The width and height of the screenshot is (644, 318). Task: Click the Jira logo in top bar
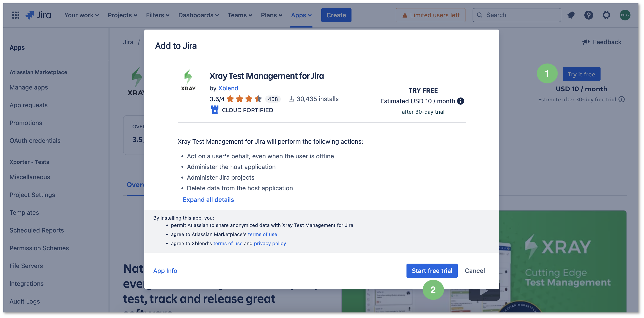[39, 15]
